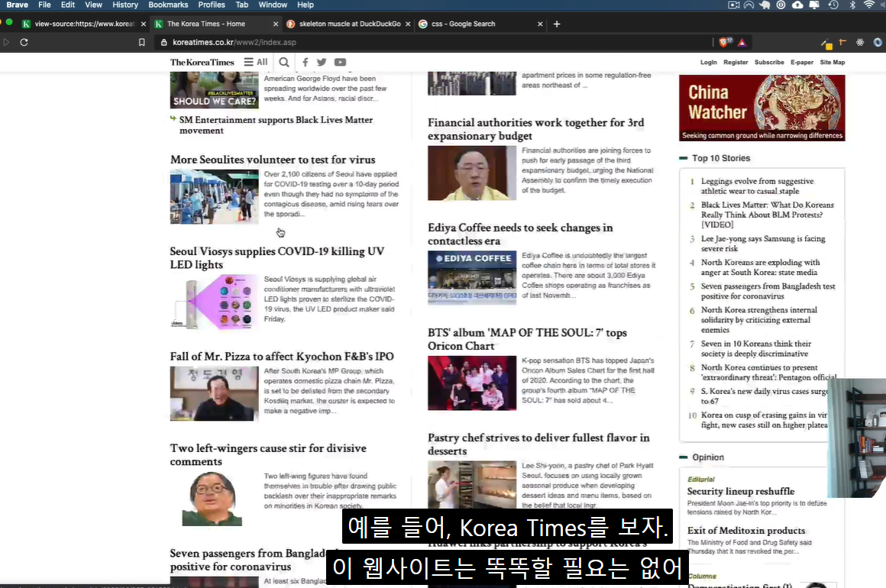Click the Time Machine clock icon

(833, 5)
